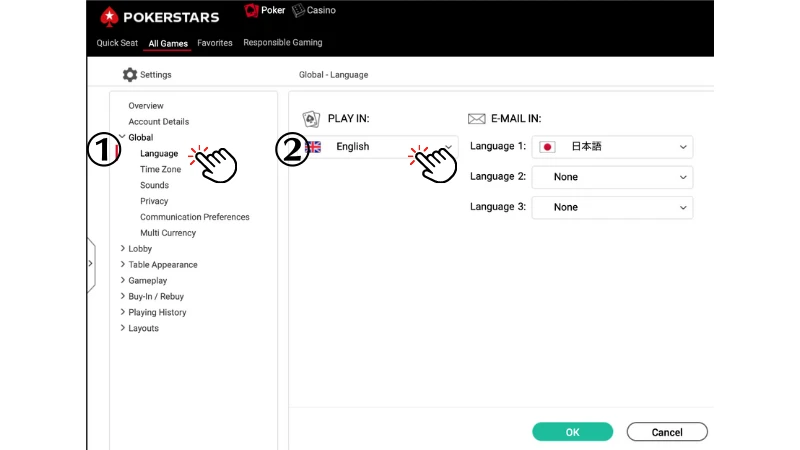Switch to the Quick Seat tab
Screen dimensions: 800x450
coord(117,43)
